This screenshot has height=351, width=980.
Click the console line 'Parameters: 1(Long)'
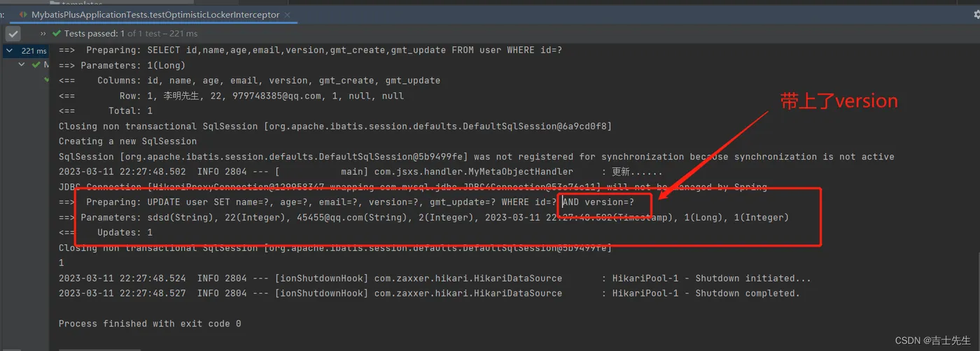point(122,66)
